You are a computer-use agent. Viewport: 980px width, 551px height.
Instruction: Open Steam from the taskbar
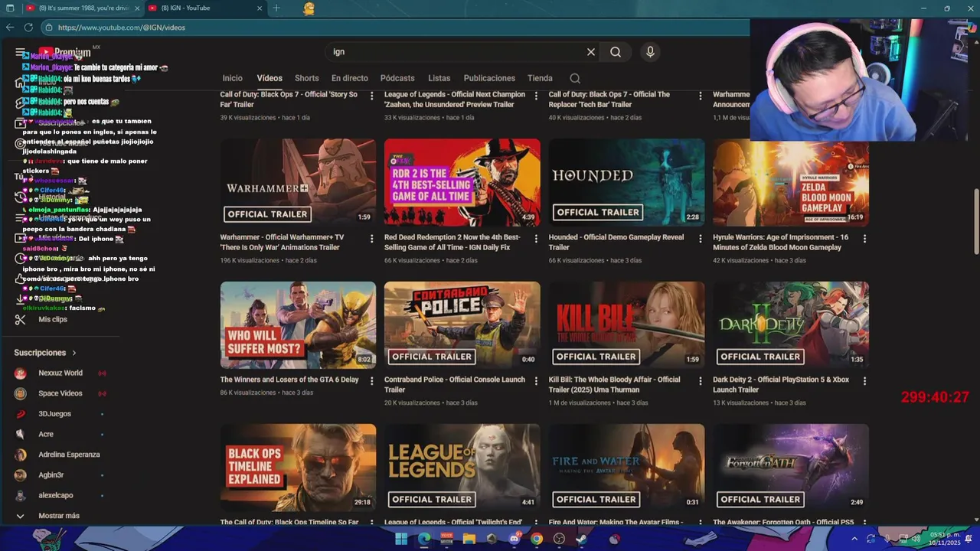(x=582, y=539)
